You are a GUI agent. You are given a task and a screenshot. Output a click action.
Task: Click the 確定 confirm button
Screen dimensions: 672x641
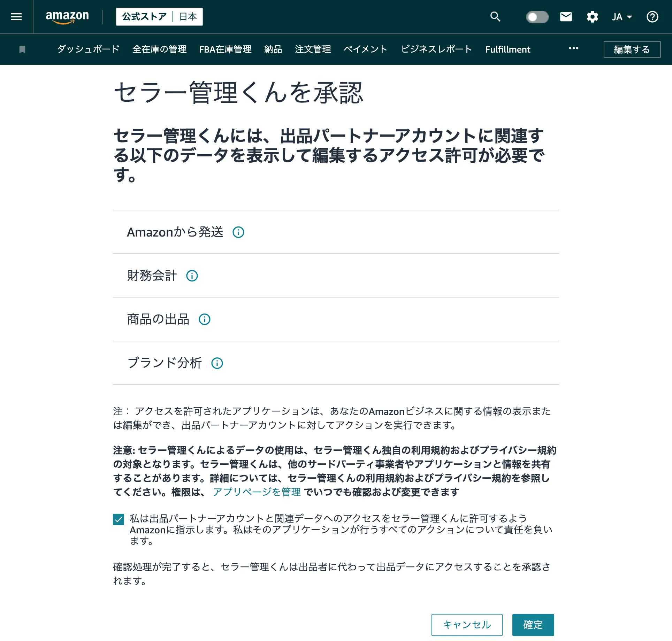(x=533, y=625)
